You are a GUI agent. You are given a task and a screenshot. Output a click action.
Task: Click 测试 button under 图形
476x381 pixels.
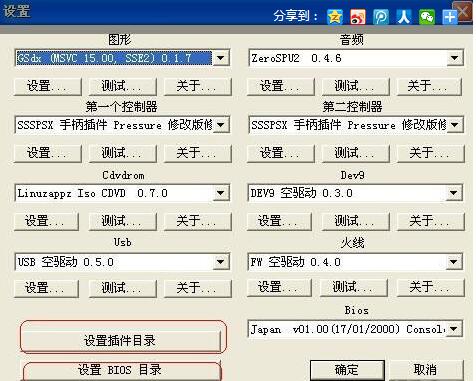(123, 86)
